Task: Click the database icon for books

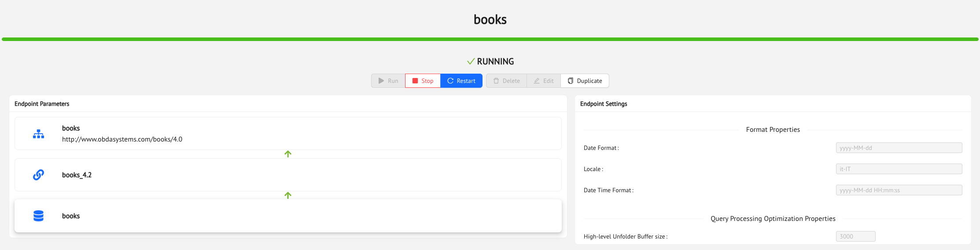Action: tap(38, 216)
